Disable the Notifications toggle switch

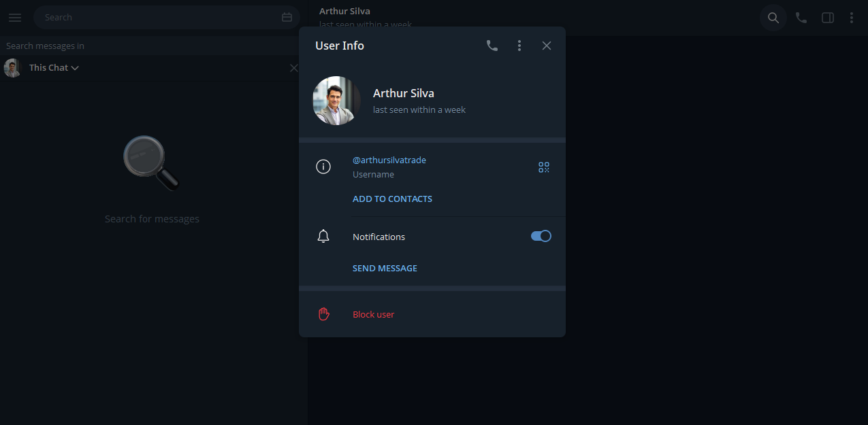(x=541, y=236)
